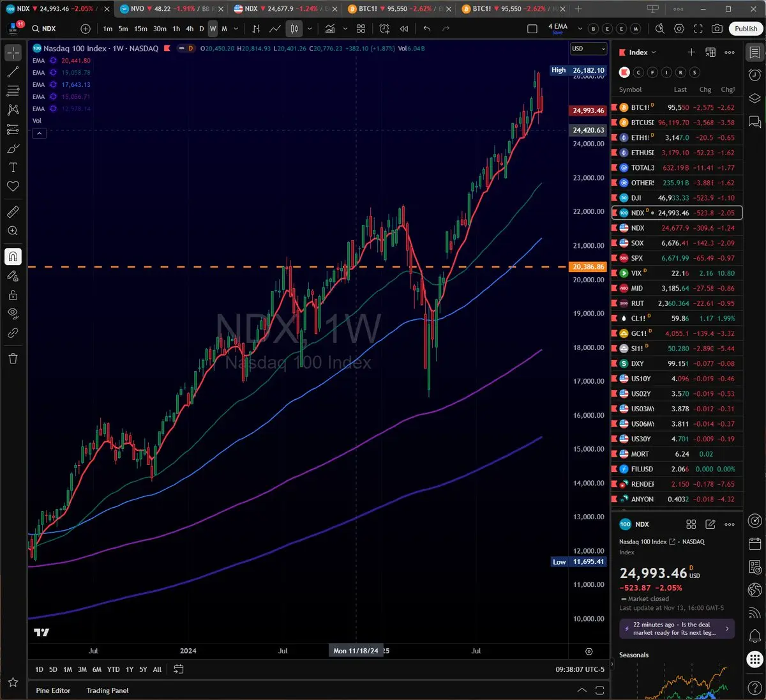The image size is (766, 700).
Task: Open the Fibonacci retracement tools
Action: [x=13, y=91]
